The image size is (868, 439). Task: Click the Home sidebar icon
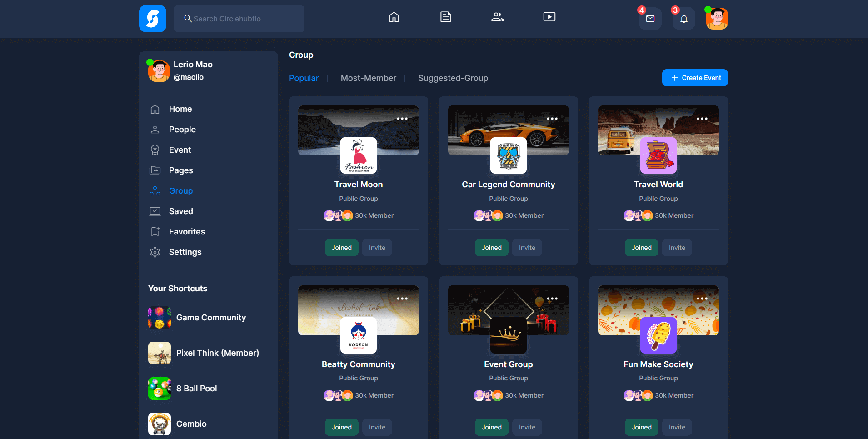(155, 109)
